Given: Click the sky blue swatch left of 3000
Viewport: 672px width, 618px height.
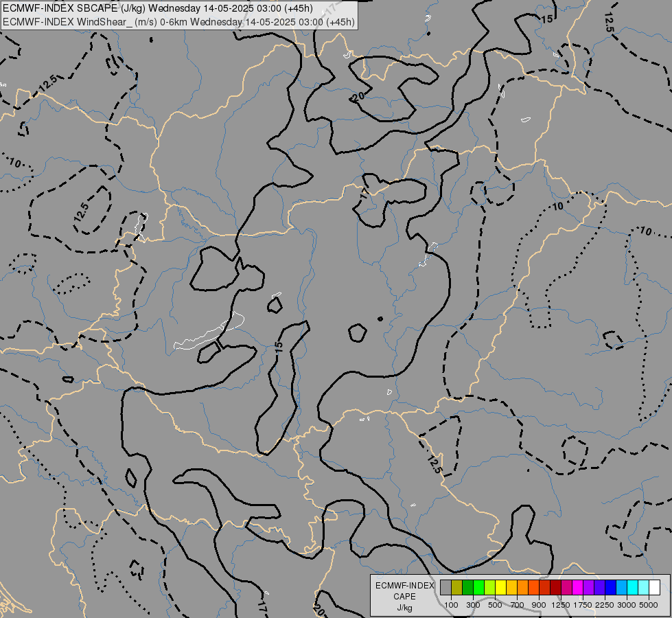Looking at the screenshot, I should click(622, 587).
